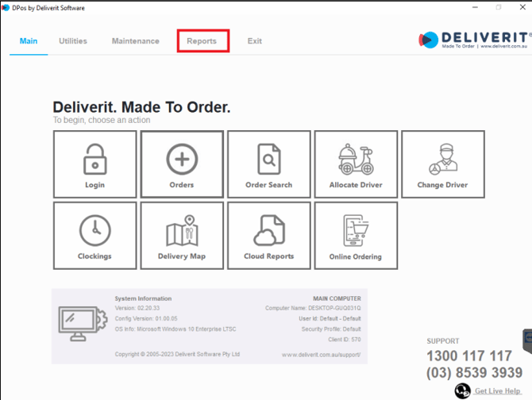The width and height of the screenshot is (532, 400).
Task: Click the system information computer monitor icon
Action: point(79,321)
